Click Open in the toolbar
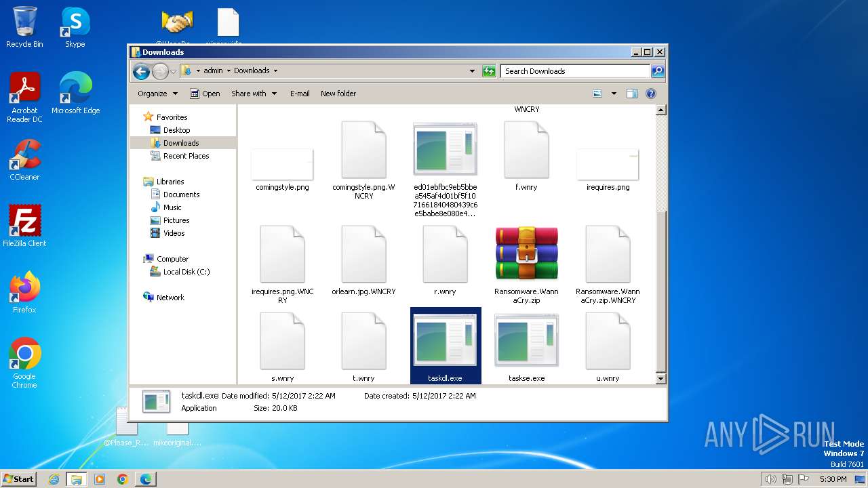The height and width of the screenshot is (488, 868). point(205,94)
